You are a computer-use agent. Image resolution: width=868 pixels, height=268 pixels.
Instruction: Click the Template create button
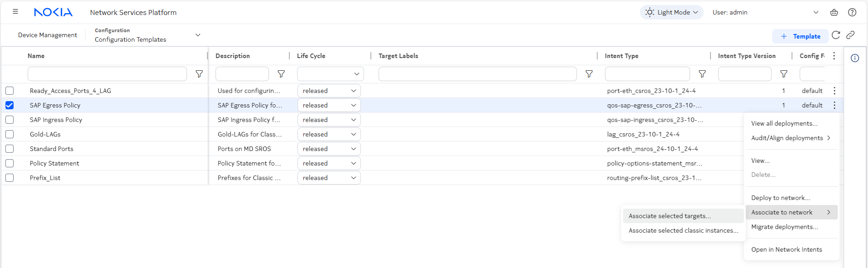[800, 36]
